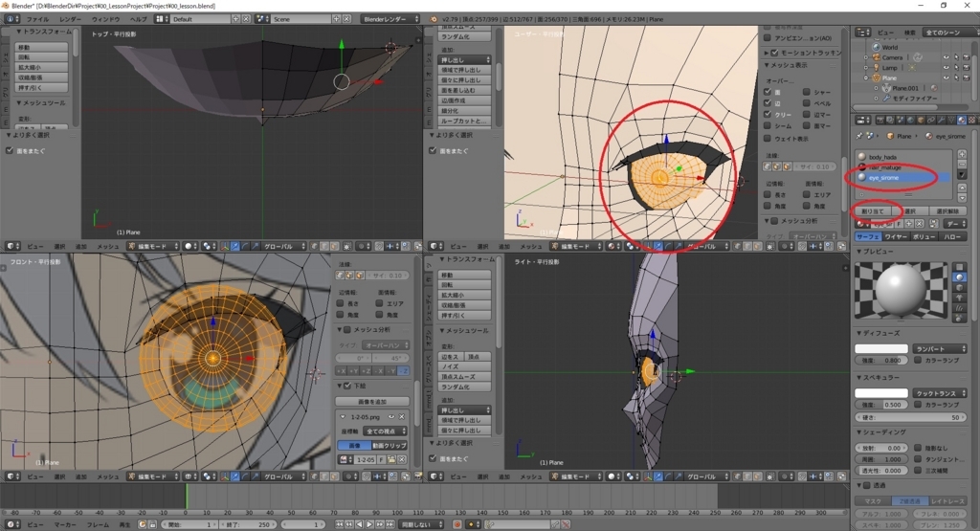
Task: Open クックトランス specular shader dropdown
Action: [x=940, y=393]
